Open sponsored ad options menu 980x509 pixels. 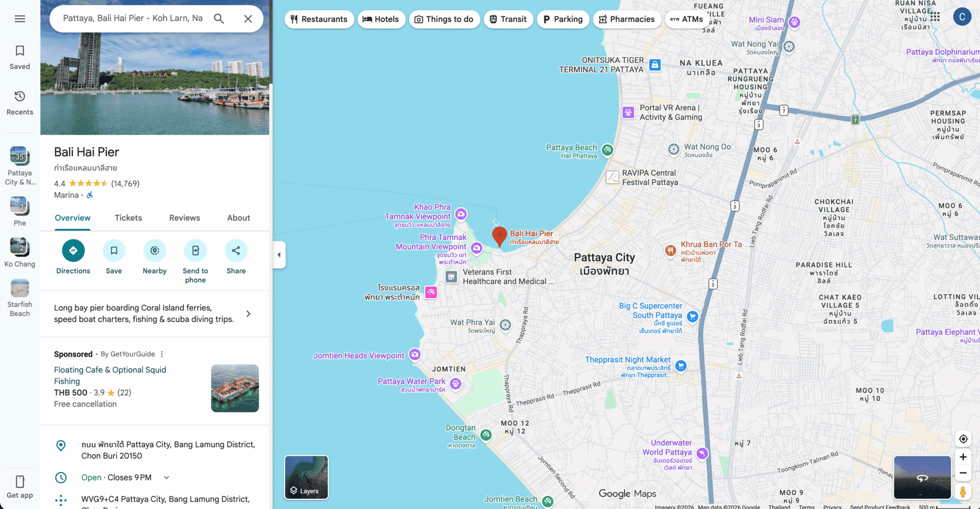click(x=162, y=354)
